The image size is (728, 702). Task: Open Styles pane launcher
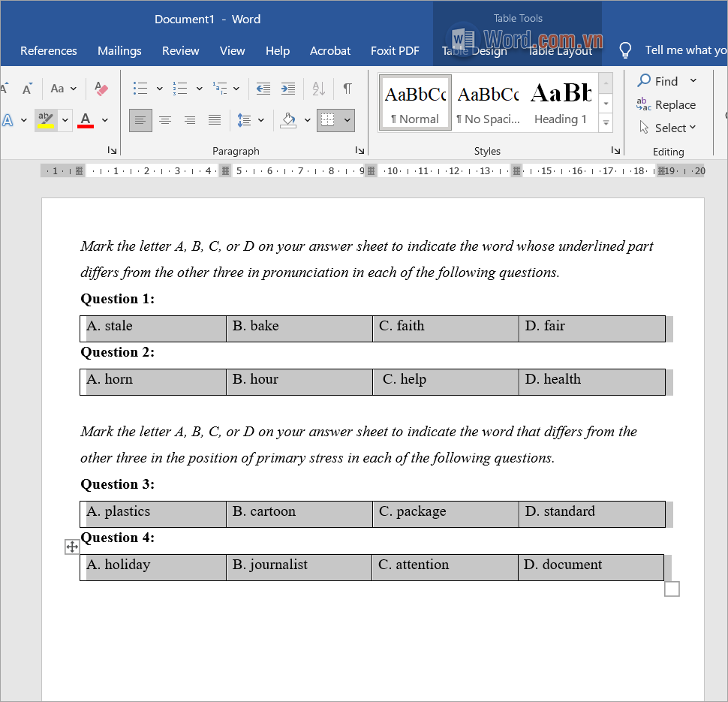615,150
